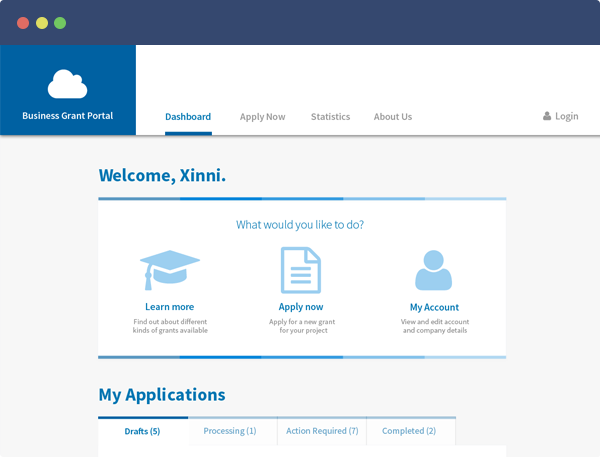The image size is (600, 457).
Task: Click the user icon beside Login
Action: pyautogui.click(x=547, y=116)
